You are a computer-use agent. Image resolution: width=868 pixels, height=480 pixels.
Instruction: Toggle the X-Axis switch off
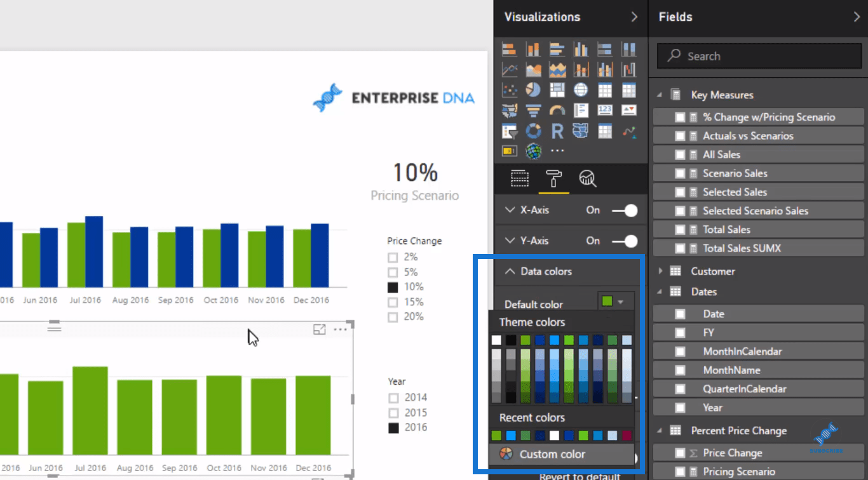624,210
